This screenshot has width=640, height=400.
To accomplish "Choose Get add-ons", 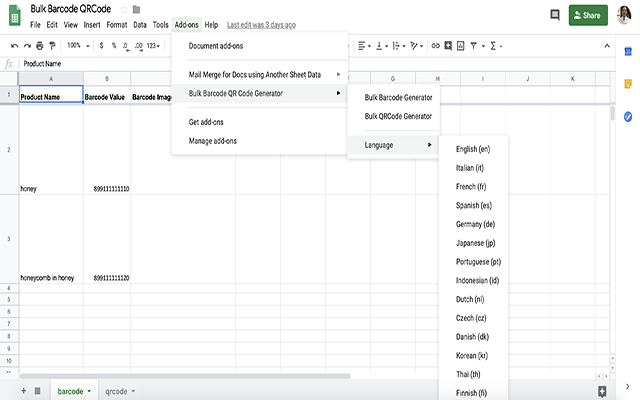I will tap(260, 122).
